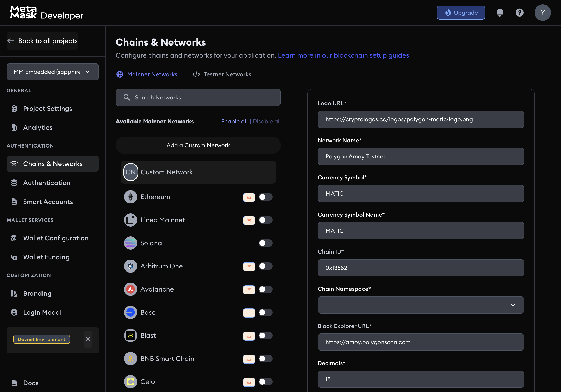Click the Linea Mainnet logo icon

click(x=131, y=220)
